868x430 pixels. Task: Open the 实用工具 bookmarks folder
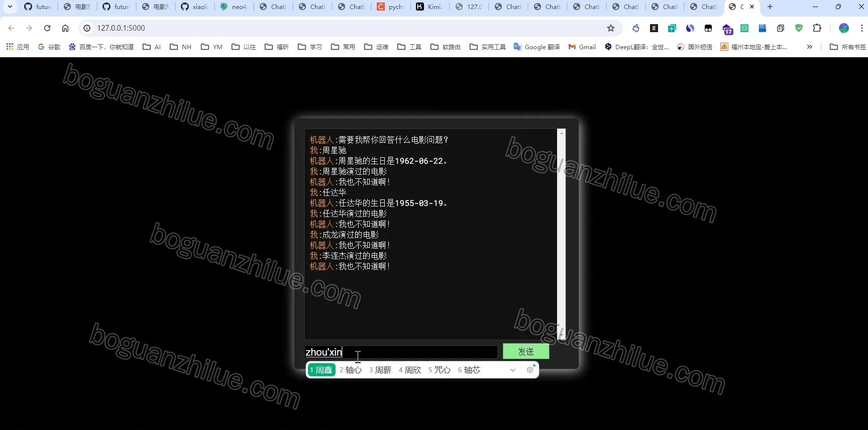[x=488, y=47]
